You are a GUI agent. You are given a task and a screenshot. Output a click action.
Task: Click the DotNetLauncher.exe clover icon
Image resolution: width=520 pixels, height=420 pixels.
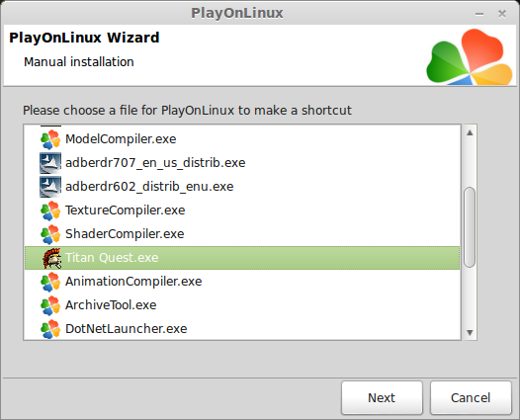[50, 329]
